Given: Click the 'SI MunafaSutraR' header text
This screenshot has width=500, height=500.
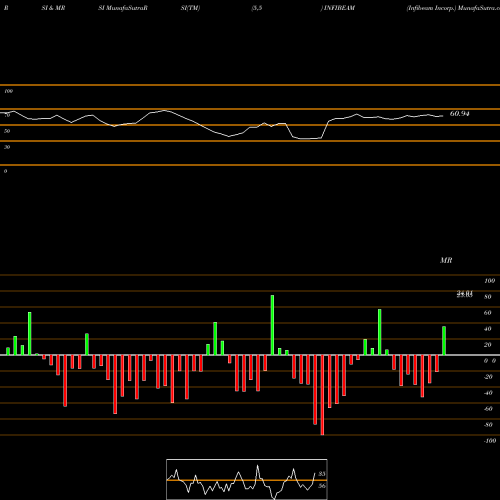Looking at the screenshot, I should pyautogui.click(x=123, y=8).
